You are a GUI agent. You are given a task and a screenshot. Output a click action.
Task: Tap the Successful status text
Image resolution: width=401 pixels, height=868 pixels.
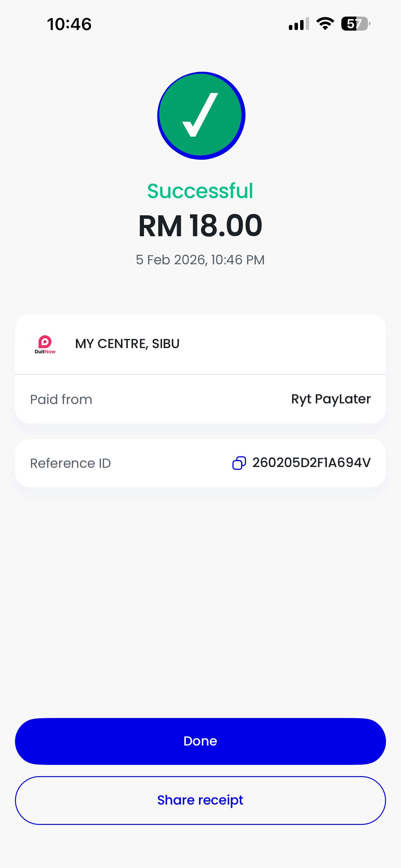[x=200, y=191]
